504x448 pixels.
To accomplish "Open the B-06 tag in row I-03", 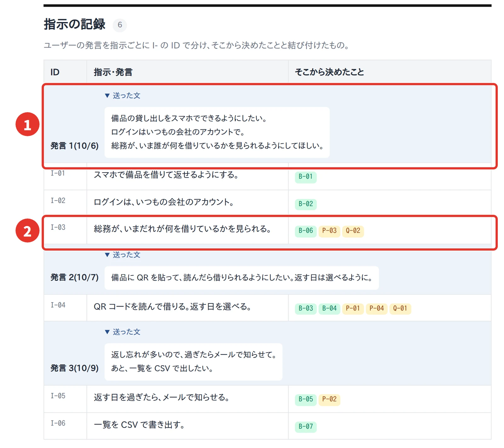I will tap(306, 231).
